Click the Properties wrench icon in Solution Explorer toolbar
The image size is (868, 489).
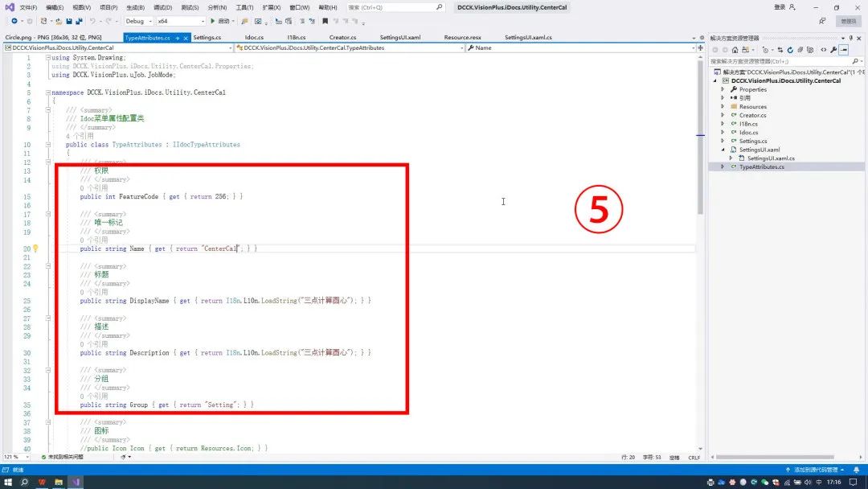pyautogui.click(x=833, y=50)
